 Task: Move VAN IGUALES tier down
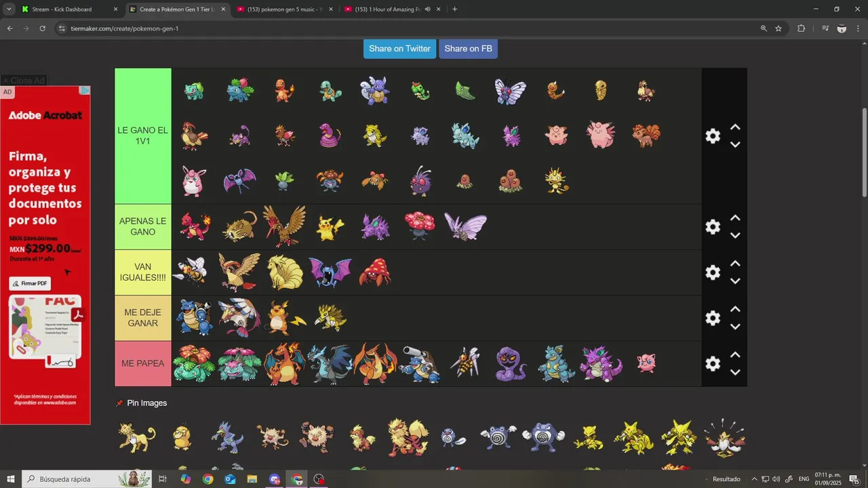(735, 281)
